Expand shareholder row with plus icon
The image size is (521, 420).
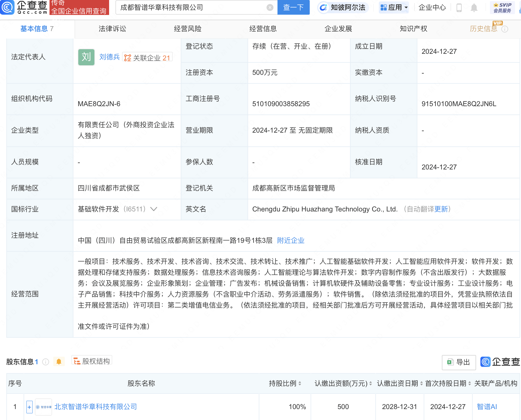29,407
